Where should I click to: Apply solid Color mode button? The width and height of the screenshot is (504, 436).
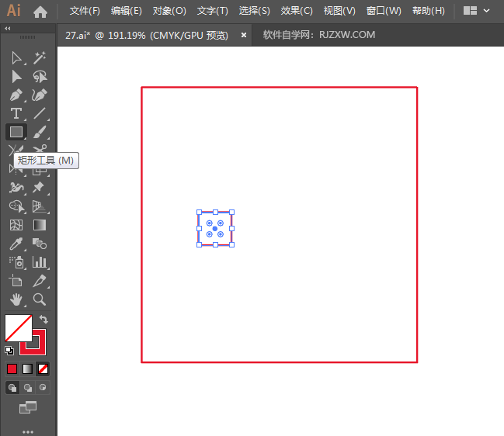12,369
